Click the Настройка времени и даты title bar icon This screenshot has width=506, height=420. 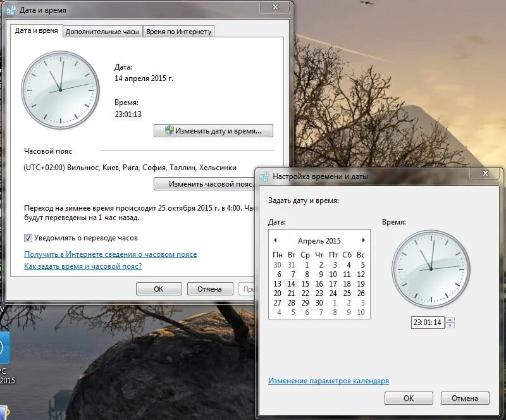pyautogui.click(x=264, y=176)
